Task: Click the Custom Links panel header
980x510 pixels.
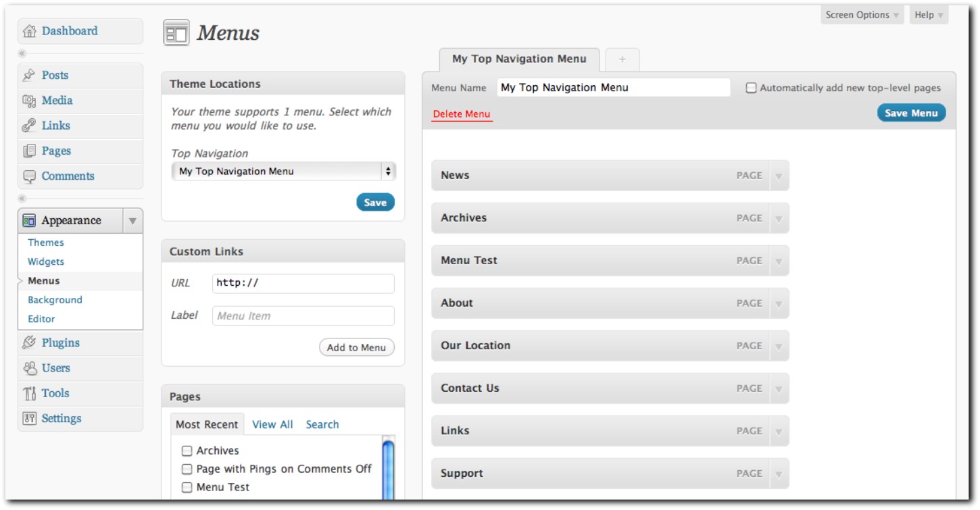Action: [x=283, y=251]
